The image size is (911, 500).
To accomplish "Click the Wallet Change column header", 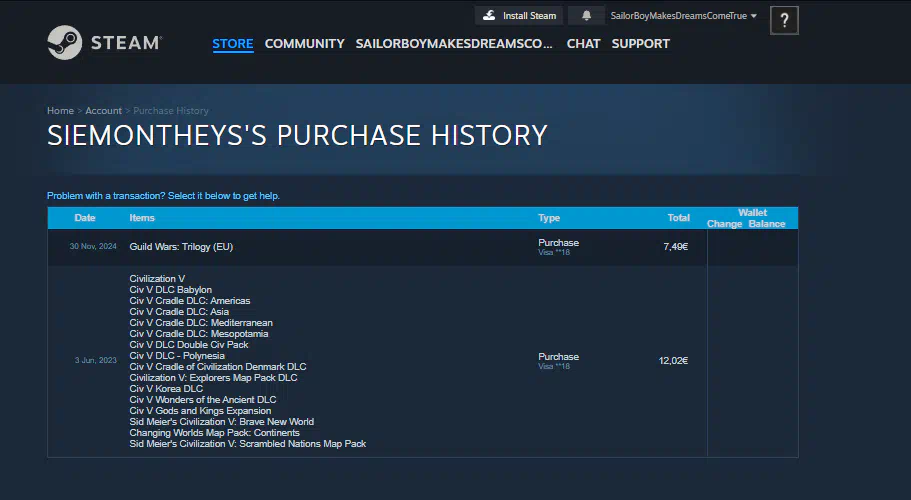I will (x=725, y=224).
